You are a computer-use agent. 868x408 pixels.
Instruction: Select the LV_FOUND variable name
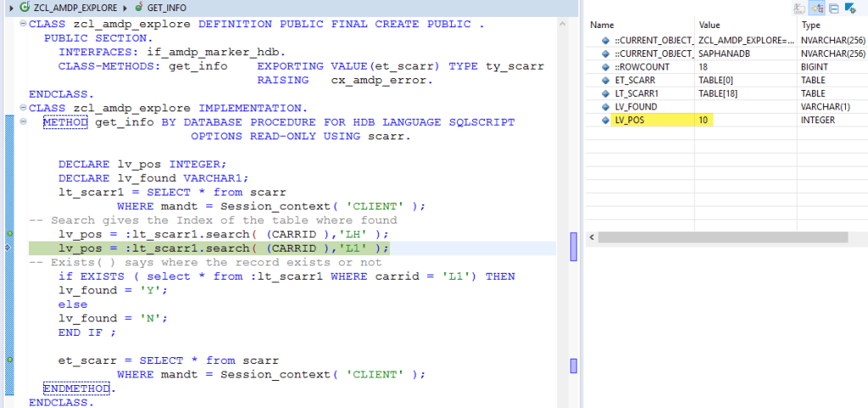[636, 107]
